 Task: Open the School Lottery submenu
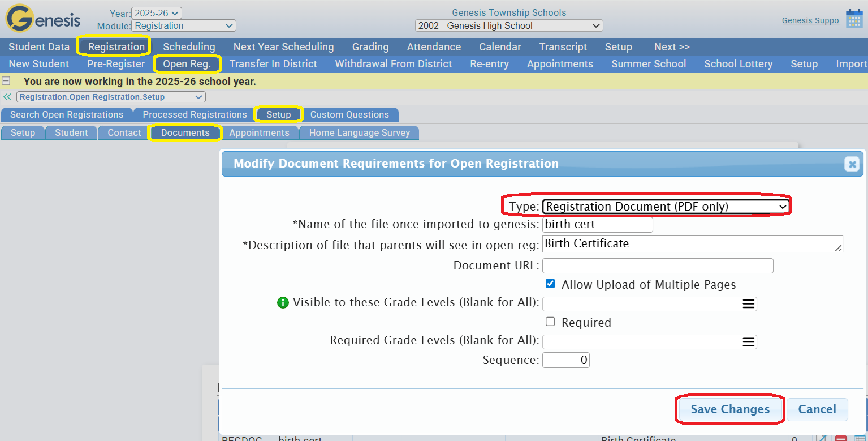click(739, 64)
